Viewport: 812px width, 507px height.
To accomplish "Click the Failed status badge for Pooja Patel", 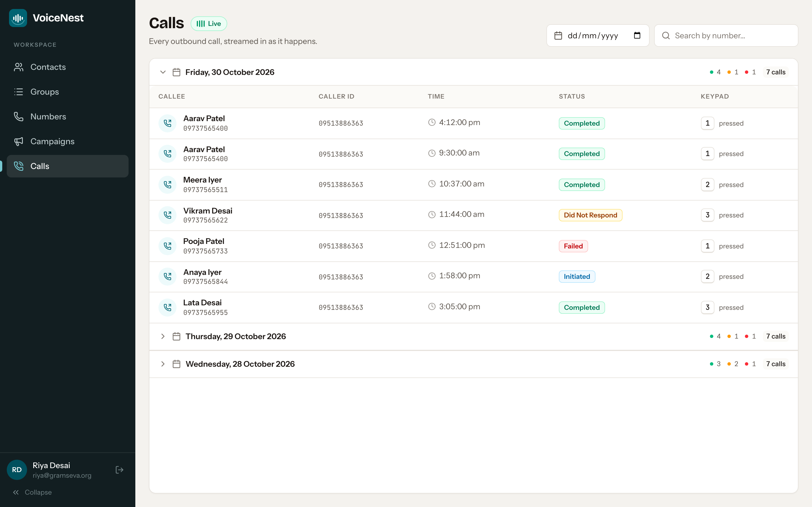I will (573, 246).
